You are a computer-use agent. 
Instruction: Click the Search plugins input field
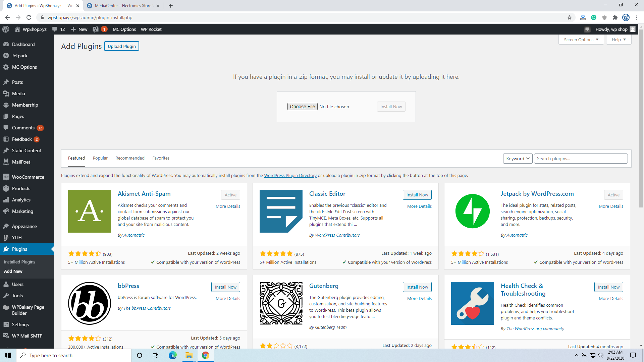pyautogui.click(x=580, y=159)
